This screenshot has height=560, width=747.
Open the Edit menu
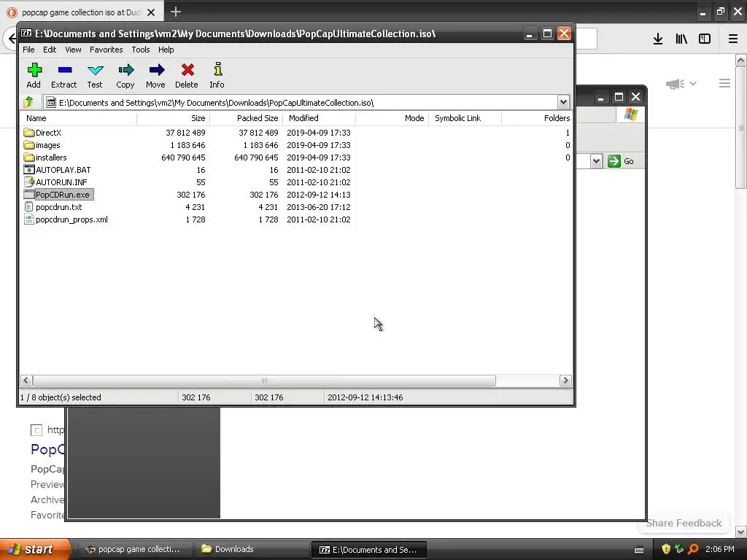point(50,50)
